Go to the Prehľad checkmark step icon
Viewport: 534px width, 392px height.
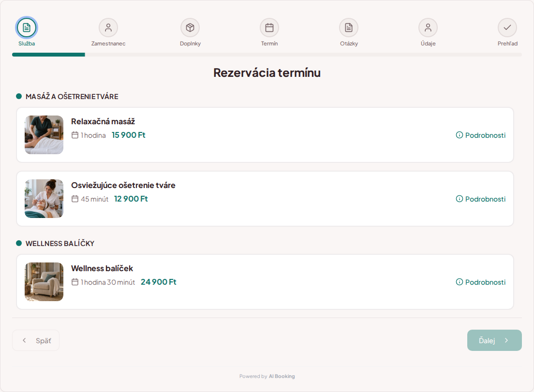pos(507,28)
